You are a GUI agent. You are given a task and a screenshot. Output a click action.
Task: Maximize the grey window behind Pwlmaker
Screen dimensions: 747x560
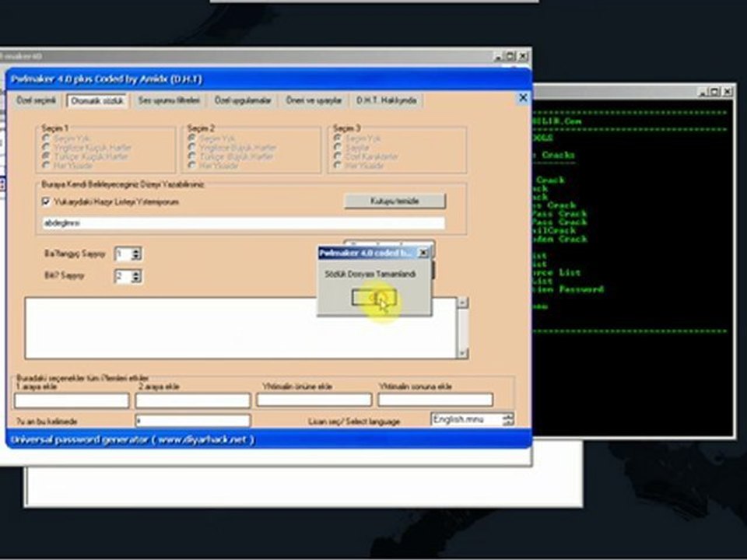[x=510, y=56]
